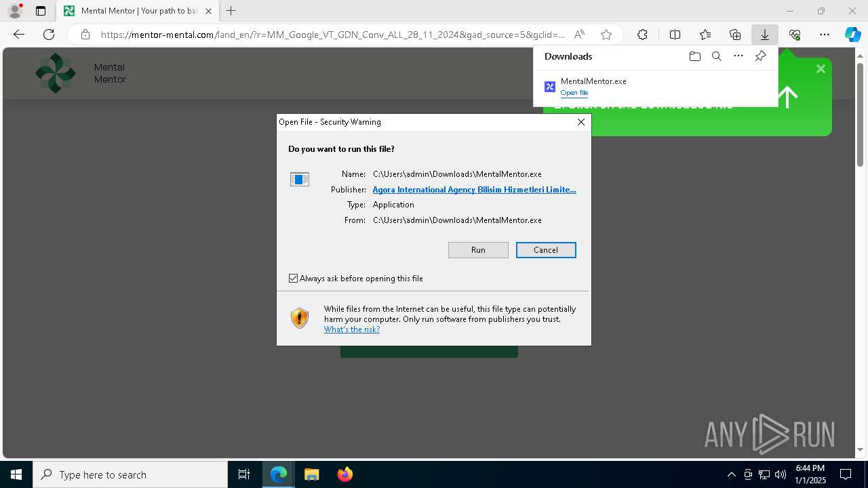The width and height of the screenshot is (868, 488).
Task: Select the Mental Mentor tab
Action: point(138,11)
